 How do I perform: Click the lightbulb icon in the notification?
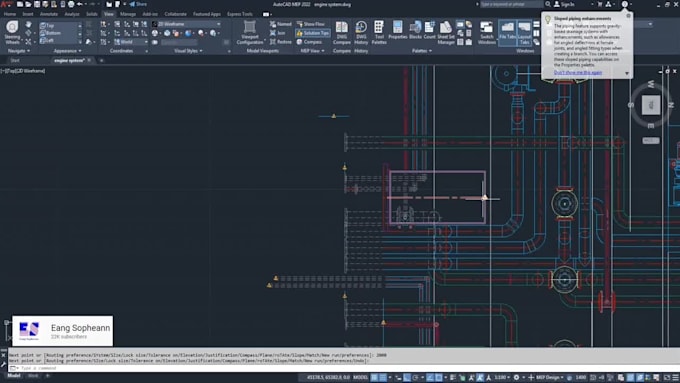coord(548,19)
